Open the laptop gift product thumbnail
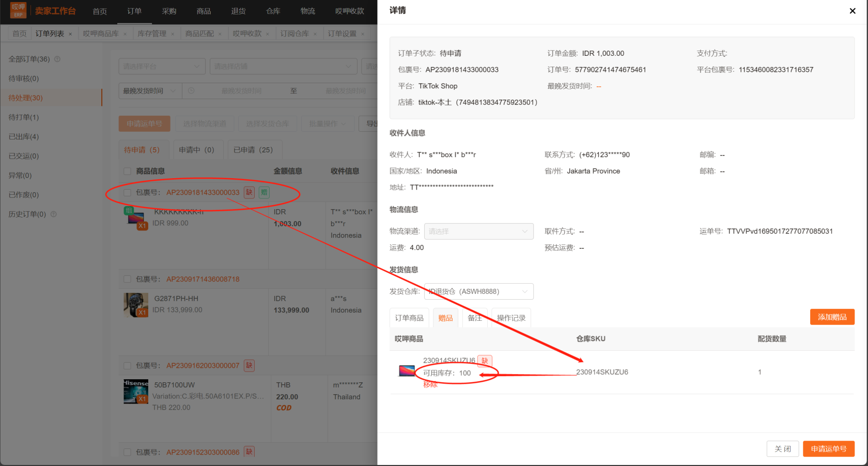 [x=407, y=371]
